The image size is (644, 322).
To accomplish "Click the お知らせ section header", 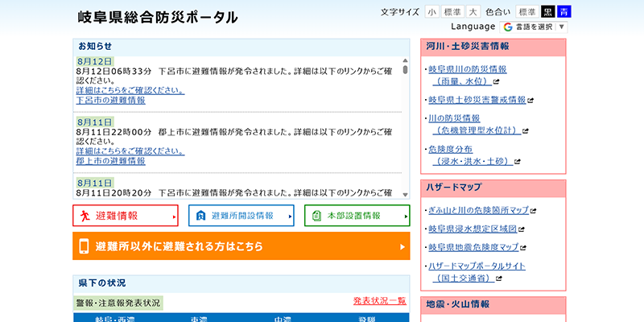I will 242,47.
